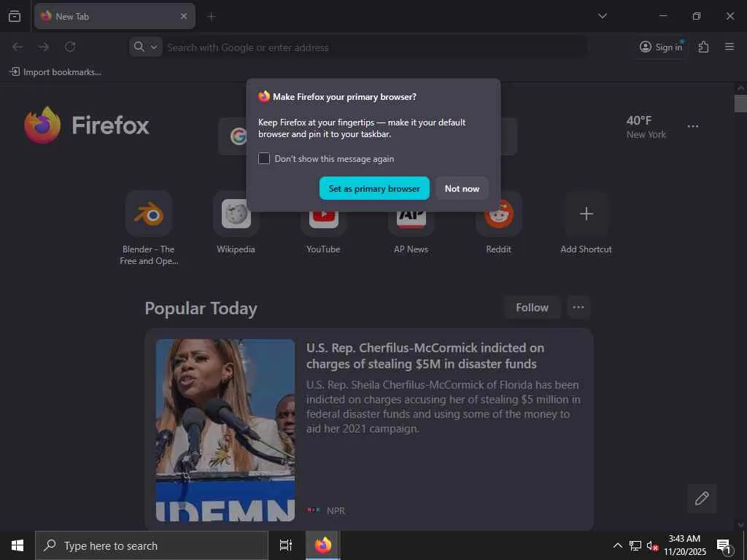Click the Firefox taskbar icon
This screenshot has height=560, width=747.
click(323, 545)
